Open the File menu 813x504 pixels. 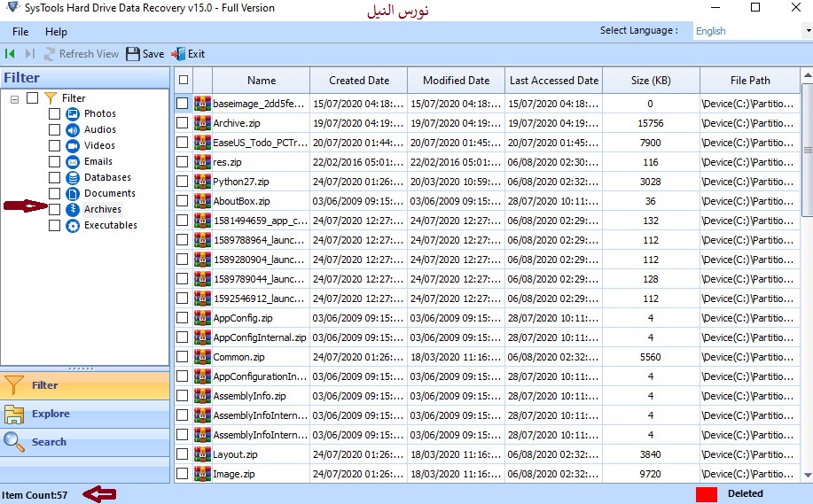point(20,32)
